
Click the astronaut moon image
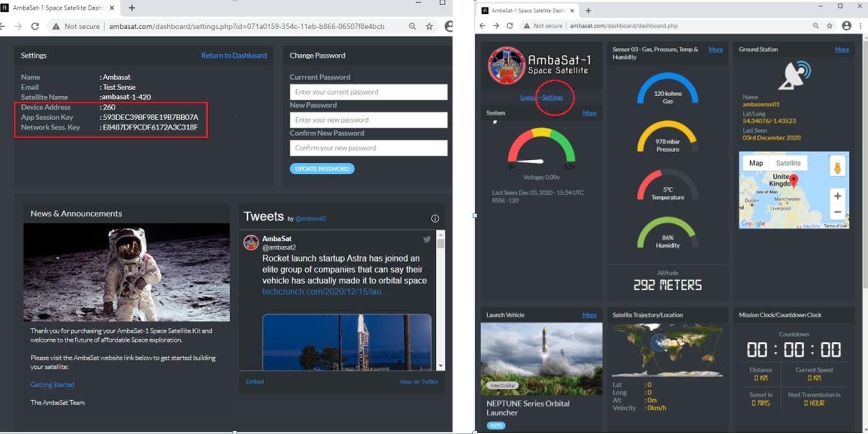point(126,272)
